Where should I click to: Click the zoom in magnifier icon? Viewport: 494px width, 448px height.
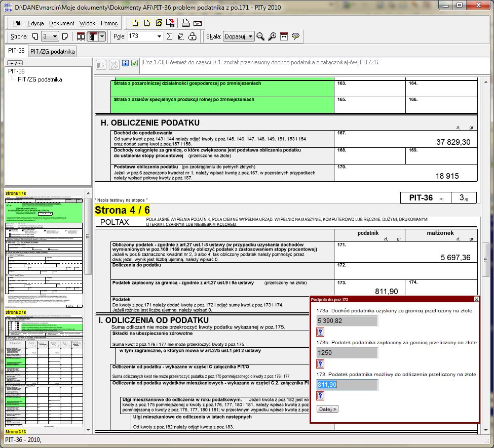(272, 36)
